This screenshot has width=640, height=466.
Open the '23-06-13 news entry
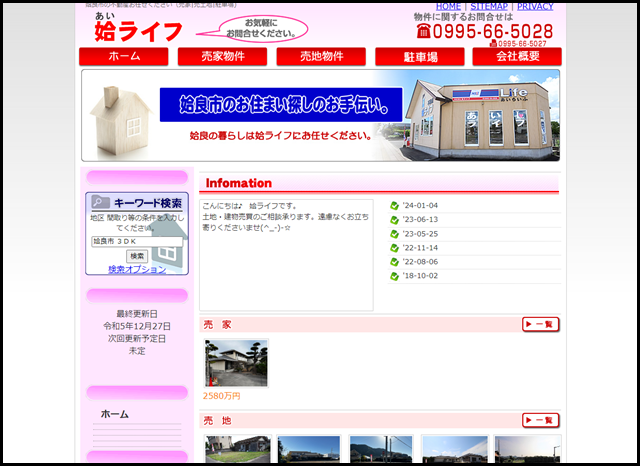[420, 220]
